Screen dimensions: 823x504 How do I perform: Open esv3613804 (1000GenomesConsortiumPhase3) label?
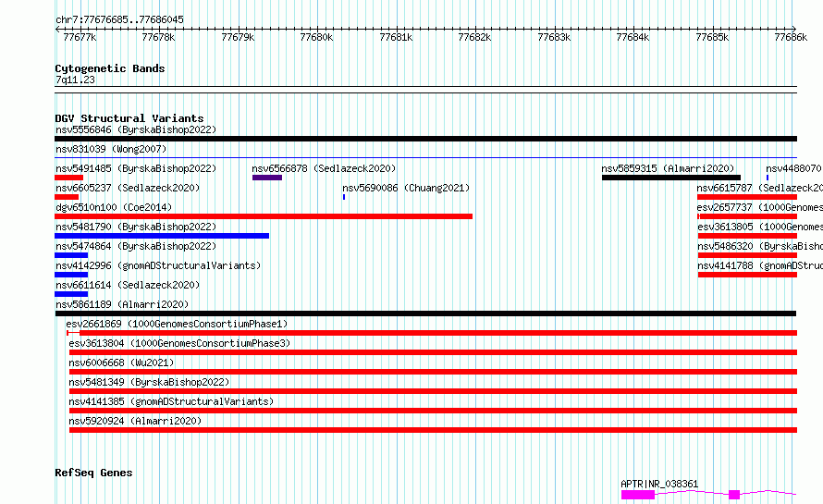click(179, 343)
